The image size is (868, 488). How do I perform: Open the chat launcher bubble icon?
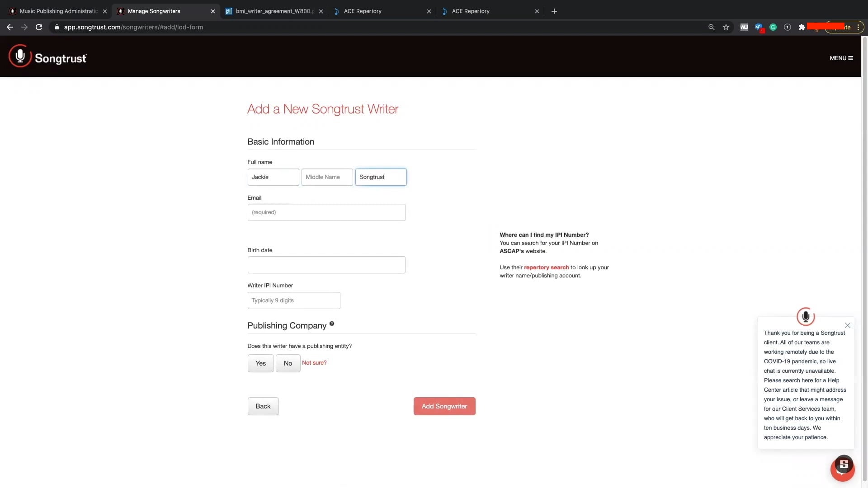pyautogui.click(x=842, y=469)
